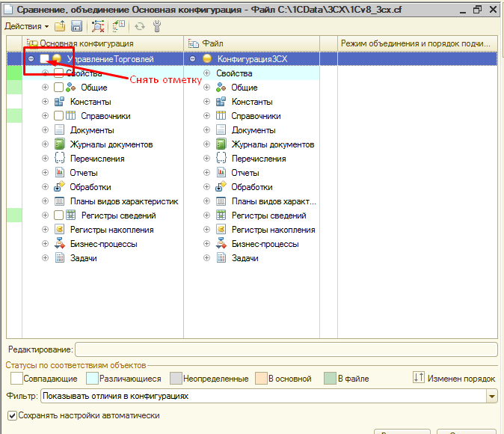Click the save diskette toolbar icon
Image resolution: width=504 pixels, height=434 pixels.
(x=76, y=26)
